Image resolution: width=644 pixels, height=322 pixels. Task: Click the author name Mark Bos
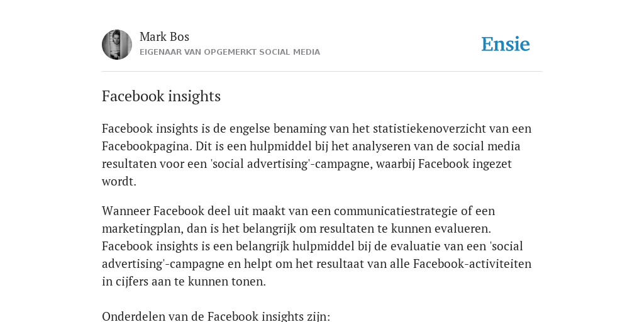(164, 36)
